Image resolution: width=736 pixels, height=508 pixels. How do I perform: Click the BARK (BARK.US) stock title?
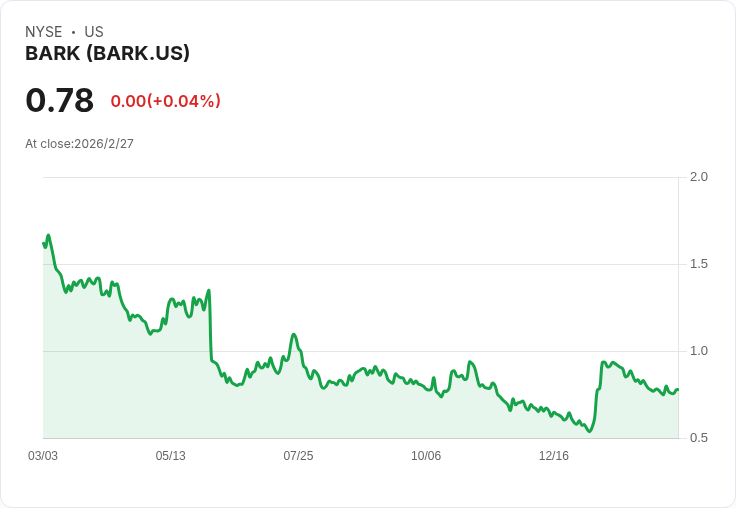click(x=107, y=53)
